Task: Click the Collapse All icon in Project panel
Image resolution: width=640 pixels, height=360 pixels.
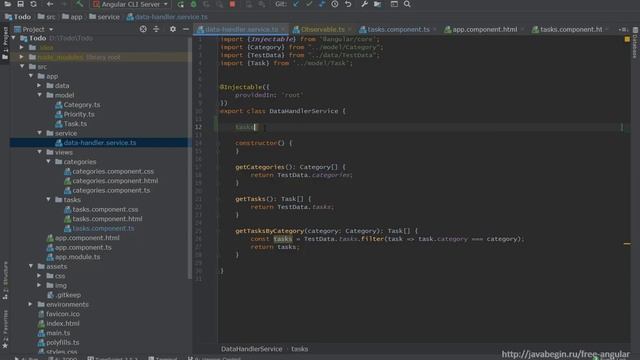Action: click(156, 29)
